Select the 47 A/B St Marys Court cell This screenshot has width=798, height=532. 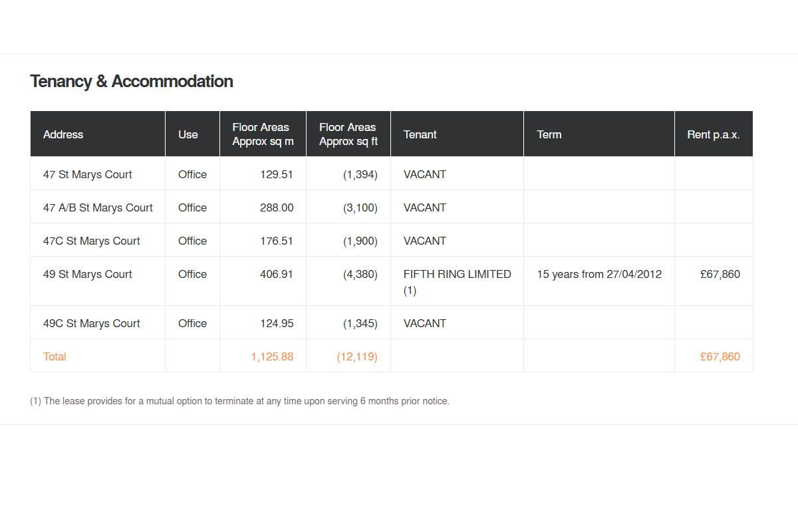(98, 207)
